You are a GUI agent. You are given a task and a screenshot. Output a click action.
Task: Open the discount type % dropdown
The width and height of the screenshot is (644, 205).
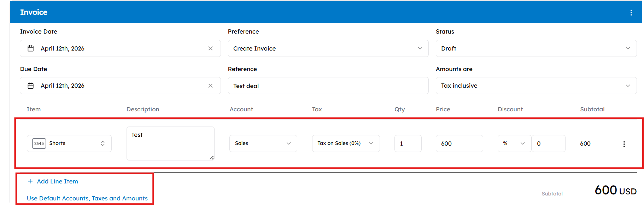514,143
